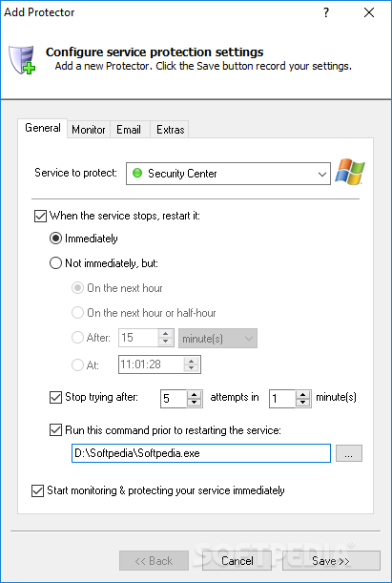Expand the minute(s) unit dropdown
The height and width of the screenshot is (583, 392).
(217, 339)
